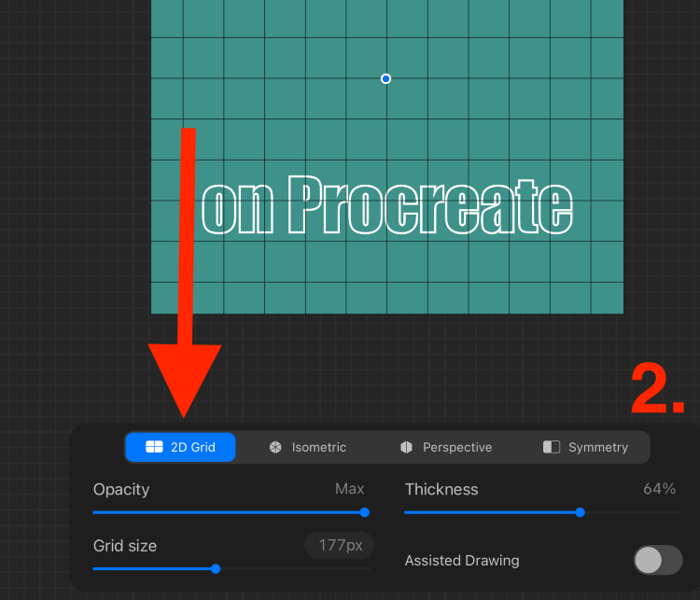Click the Perspective hexagon icon
Image resolution: width=700 pixels, height=600 pixels.
[406, 447]
